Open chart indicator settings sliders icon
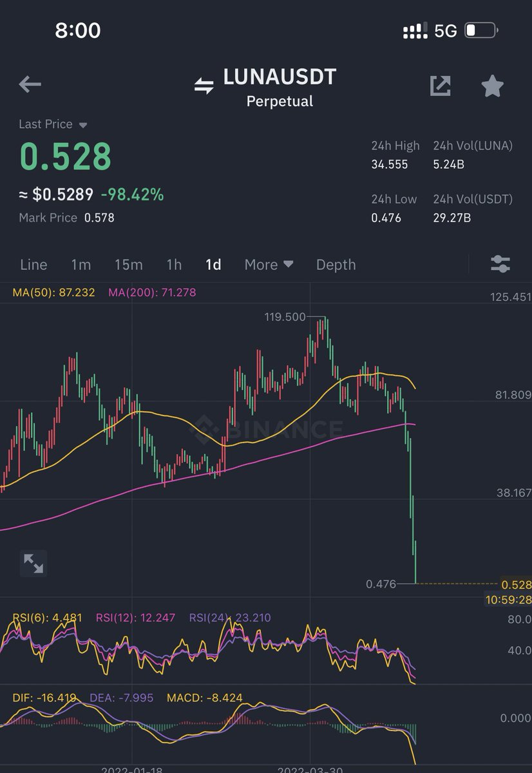 point(500,263)
